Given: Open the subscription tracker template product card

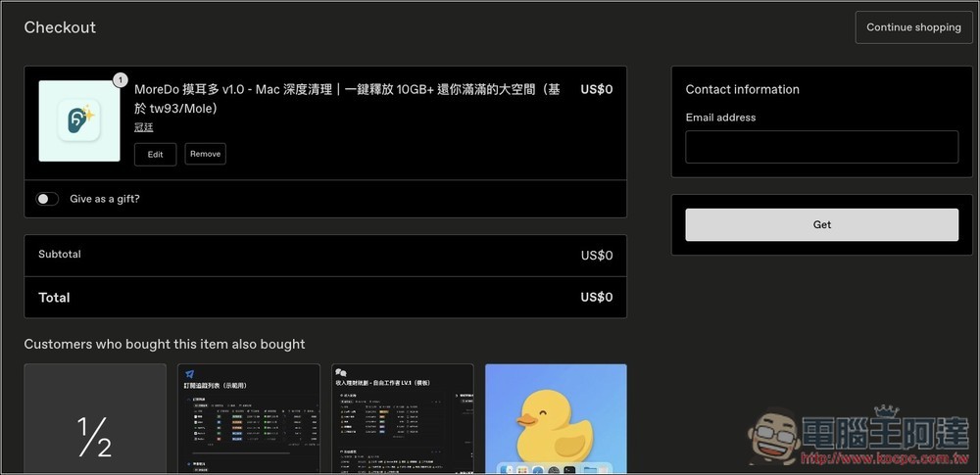Looking at the screenshot, I should (x=249, y=419).
